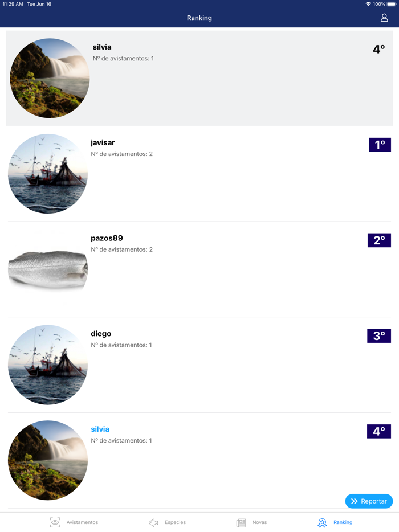The height and width of the screenshot is (532, 399).
Task: Tap the Ranking medal icon
Action: tap(322, 522)
